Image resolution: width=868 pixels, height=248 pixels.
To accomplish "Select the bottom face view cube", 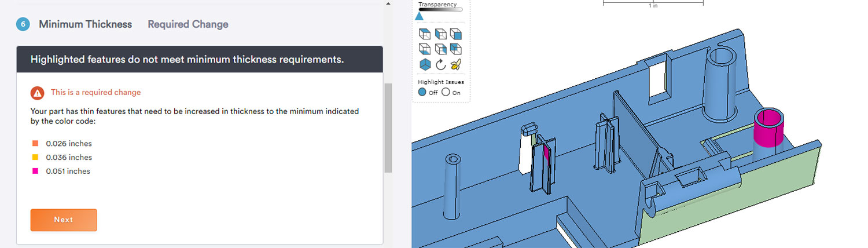I will 425,49.
